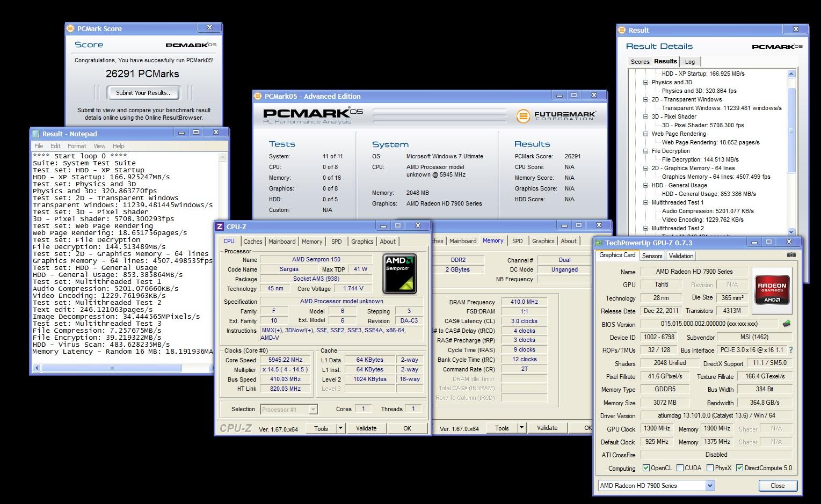Click the Core Speed value 5945.22 MHz
The height and width of the screenshot is (504, 821).
[286, 360]
